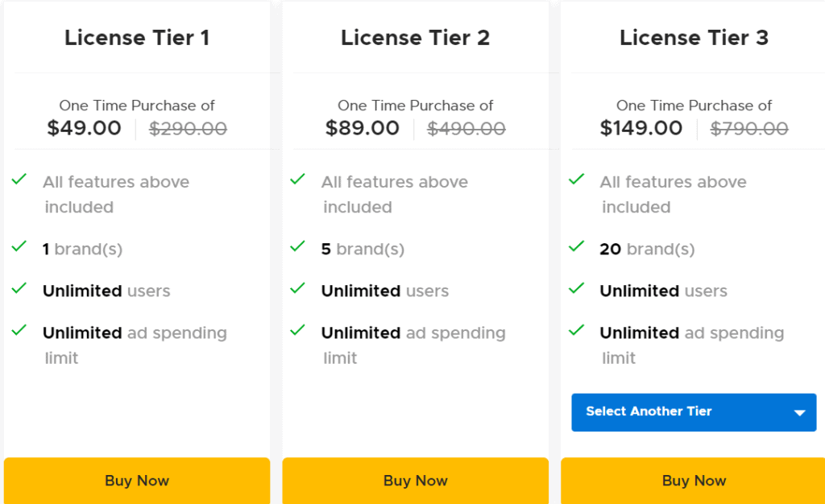Viewport: 825px width, 504px height.
Task: Click the checkmark beside 'Unlimited users' in Tier 1
Action: click(x=19, y=291)
